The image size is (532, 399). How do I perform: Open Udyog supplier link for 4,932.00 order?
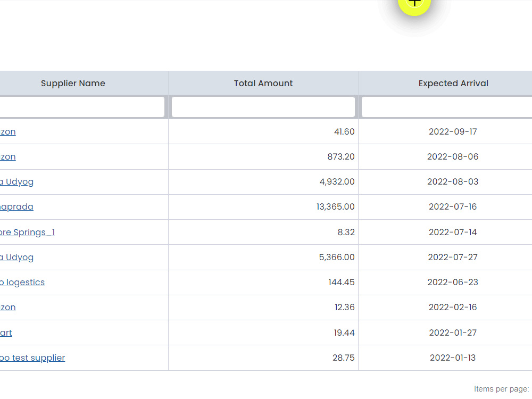[16, 182]
